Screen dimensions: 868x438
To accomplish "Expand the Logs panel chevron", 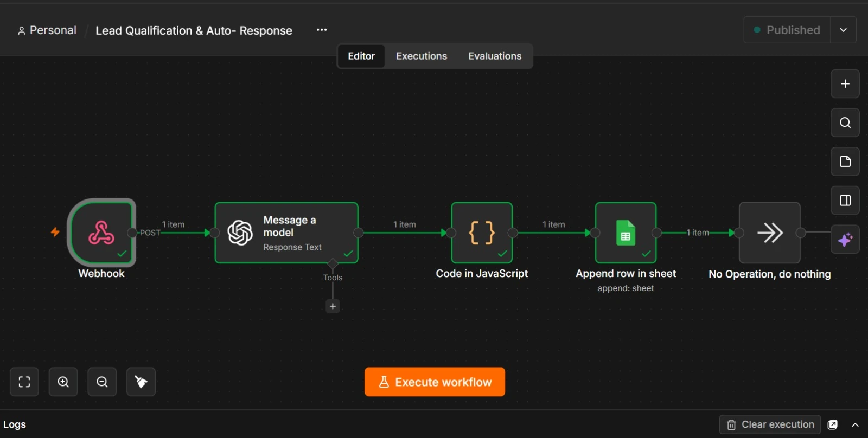I will point(856,424).
